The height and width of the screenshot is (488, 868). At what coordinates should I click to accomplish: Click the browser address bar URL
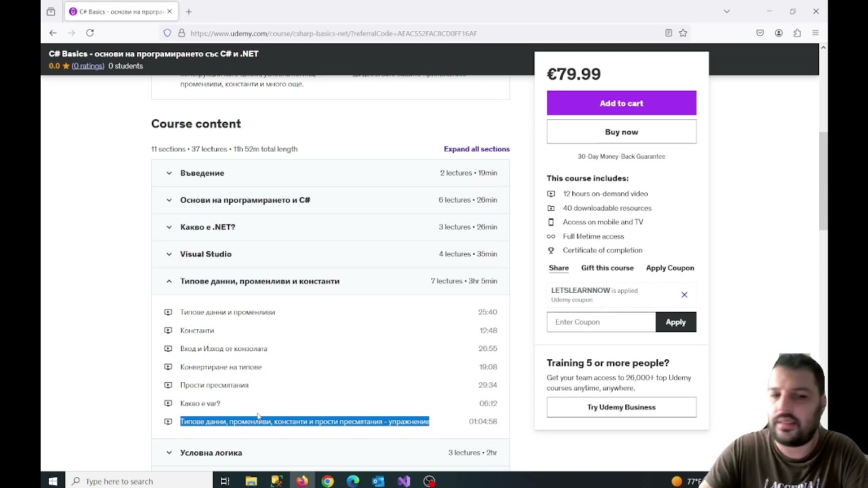click(x=334, y=33)
